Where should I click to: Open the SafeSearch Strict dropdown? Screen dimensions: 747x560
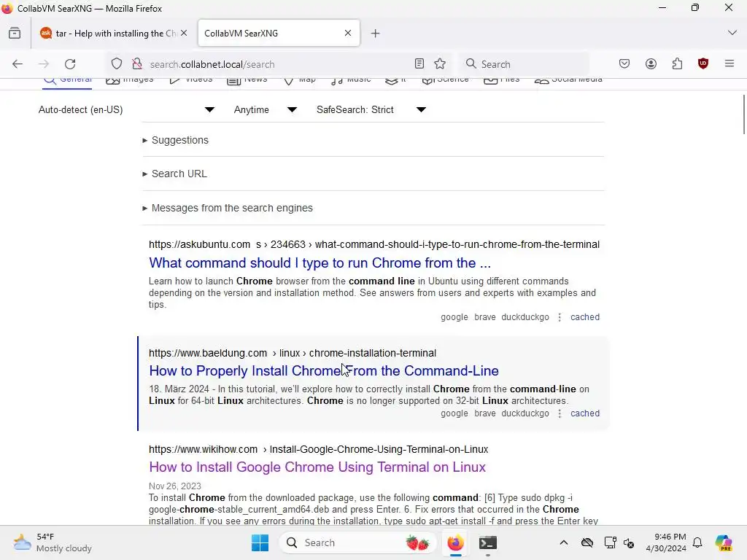pyautogui.click(x=371, y=109)
